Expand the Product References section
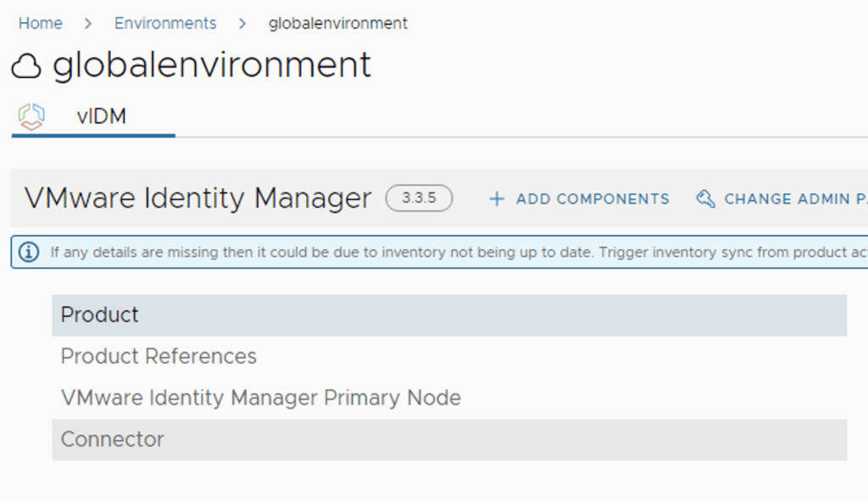The width and height of the screenshot is (868, 501). 159,356
